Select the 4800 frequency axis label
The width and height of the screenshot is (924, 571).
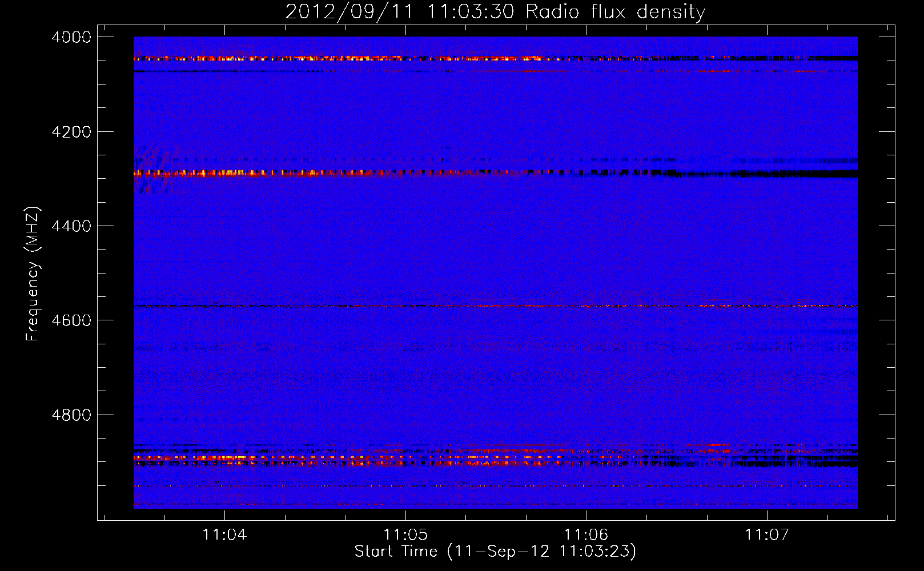(71, 415)
